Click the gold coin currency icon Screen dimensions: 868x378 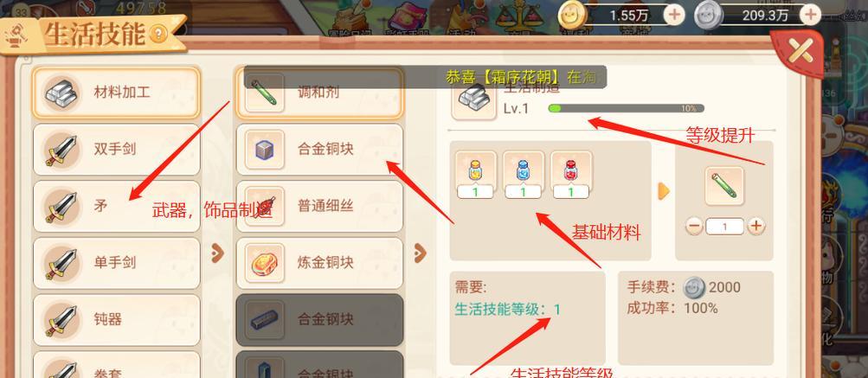(572, 15)
